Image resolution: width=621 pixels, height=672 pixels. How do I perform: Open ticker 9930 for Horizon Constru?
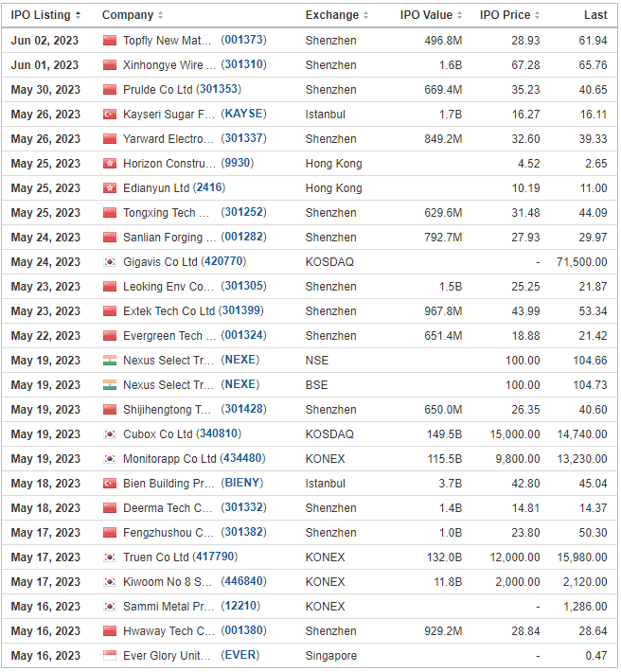(238, 164)
